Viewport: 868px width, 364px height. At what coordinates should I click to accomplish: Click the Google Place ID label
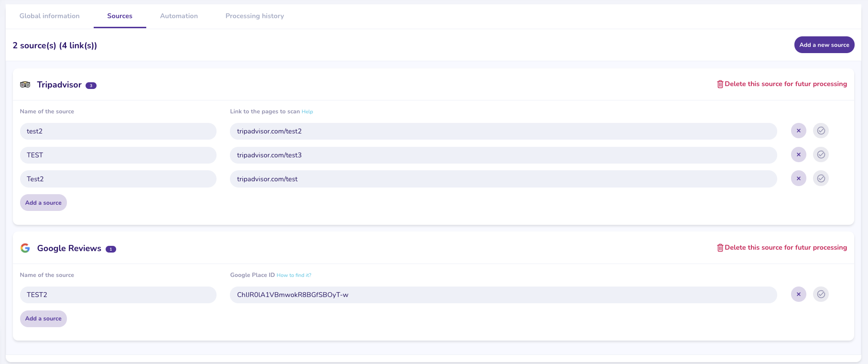click(x=252, y=275)
